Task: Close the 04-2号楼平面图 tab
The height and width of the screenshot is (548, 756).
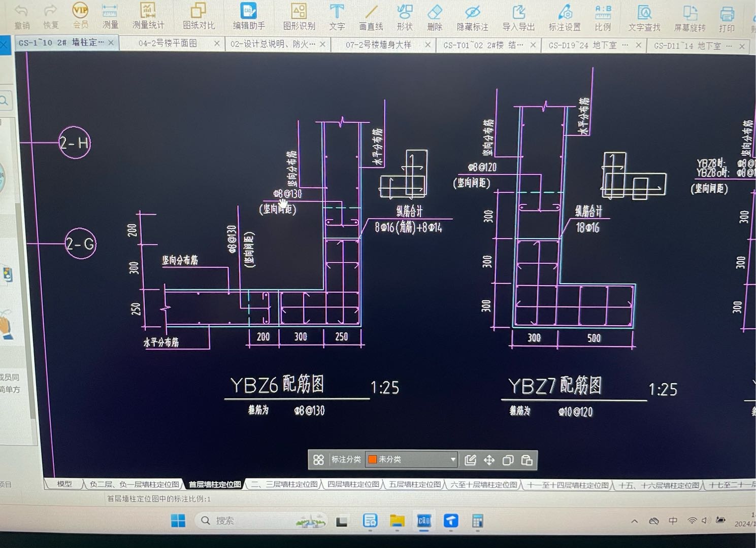Action: (217, 44)
